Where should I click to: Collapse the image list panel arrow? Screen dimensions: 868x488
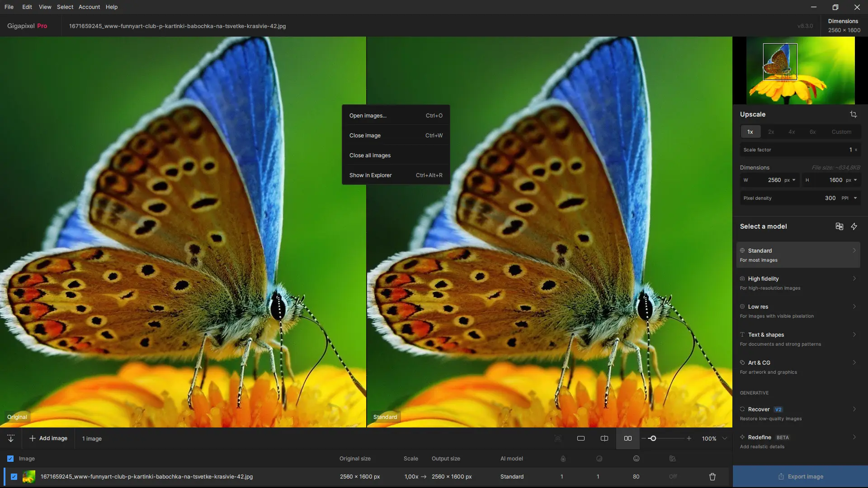pos(11,438)
